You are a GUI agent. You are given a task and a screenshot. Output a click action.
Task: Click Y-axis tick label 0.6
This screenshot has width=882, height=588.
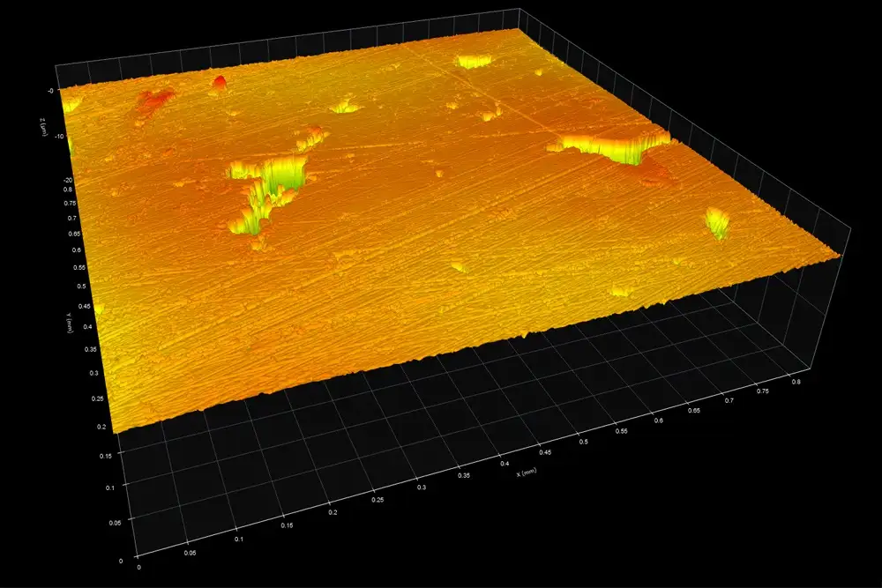click(x=77, y=250)
